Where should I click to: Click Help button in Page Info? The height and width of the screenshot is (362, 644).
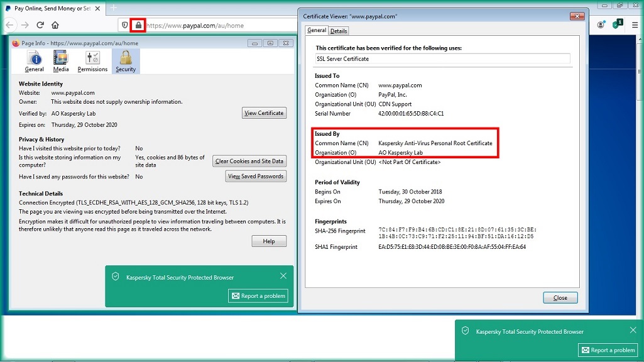pyautogui.click(x=269, y=241)
